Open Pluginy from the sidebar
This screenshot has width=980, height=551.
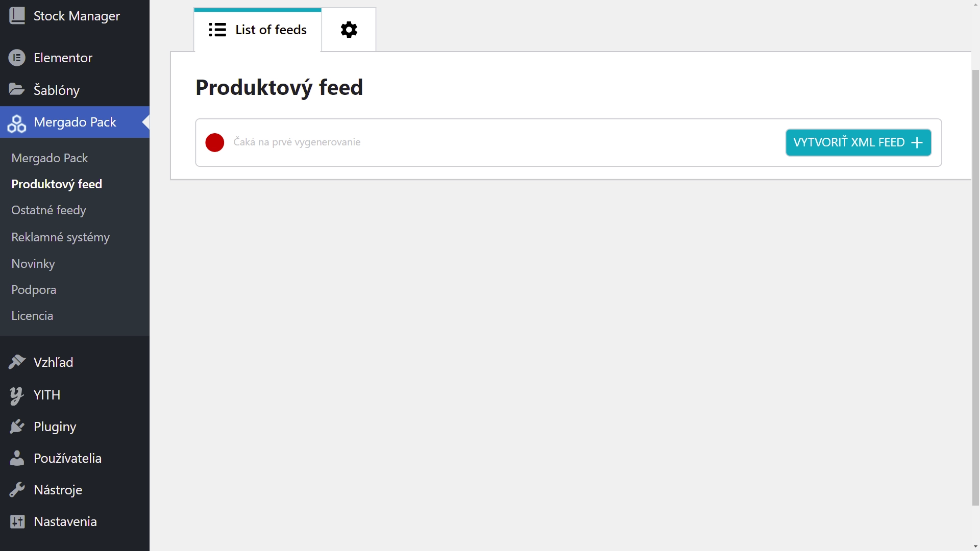click(55, 426)
